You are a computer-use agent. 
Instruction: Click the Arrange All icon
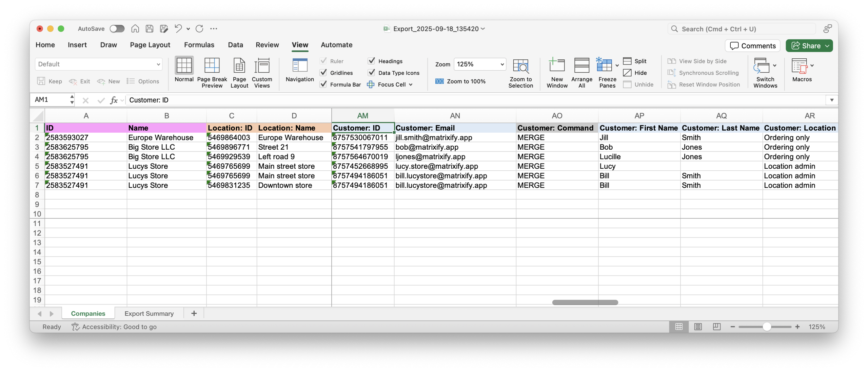tap(581, 66)
